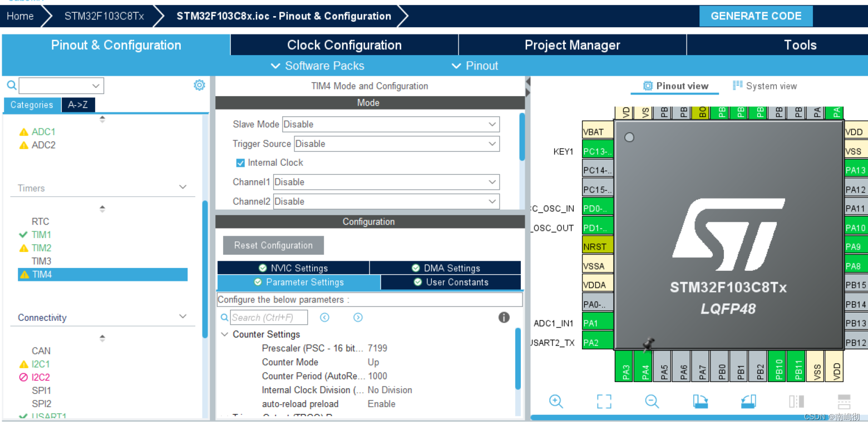Open the User Constants tab

(x=451, y=282)
